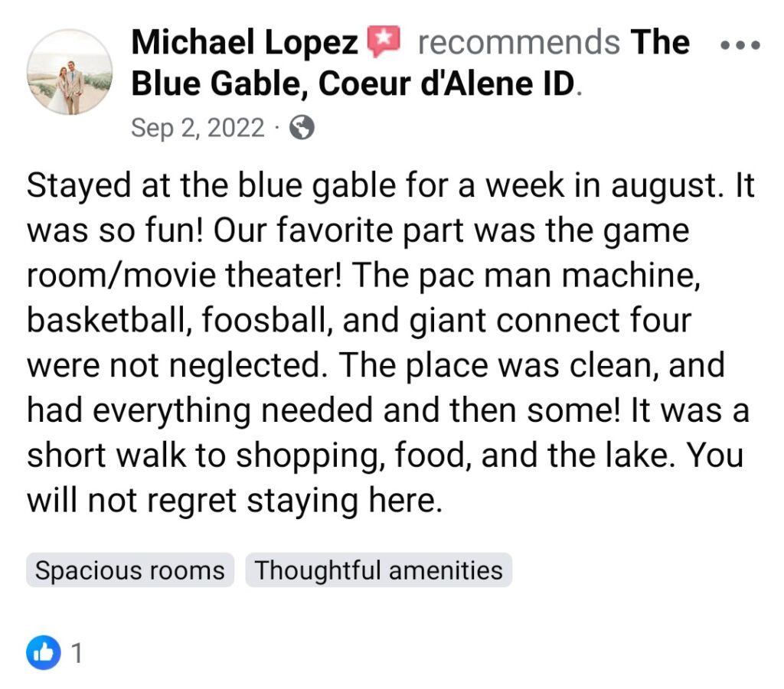This screenshot has width=784, height=689.
Task: Open Michael Lopez's profile via name
Action: point(245,43)
